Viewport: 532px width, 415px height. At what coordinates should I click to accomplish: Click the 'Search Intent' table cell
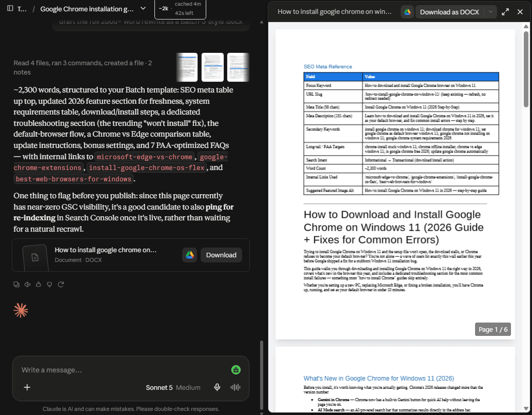tap(333, 160)
